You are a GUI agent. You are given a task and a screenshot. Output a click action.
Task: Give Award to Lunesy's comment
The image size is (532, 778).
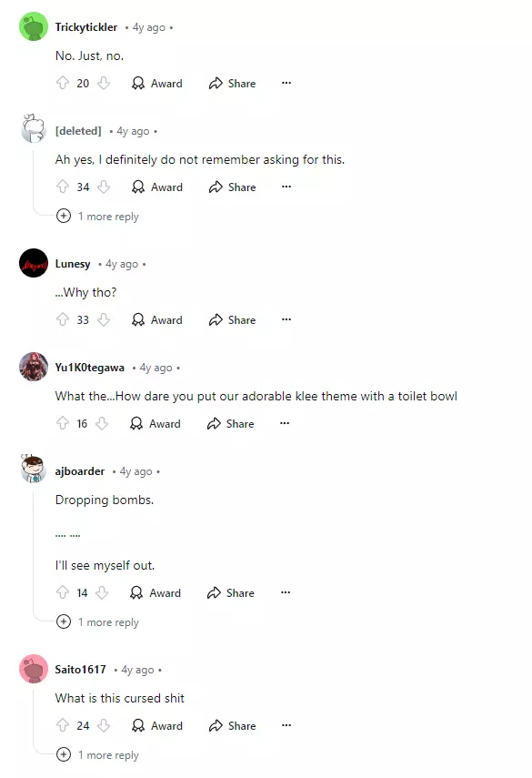pyautogui.click(x=157, y=320)
